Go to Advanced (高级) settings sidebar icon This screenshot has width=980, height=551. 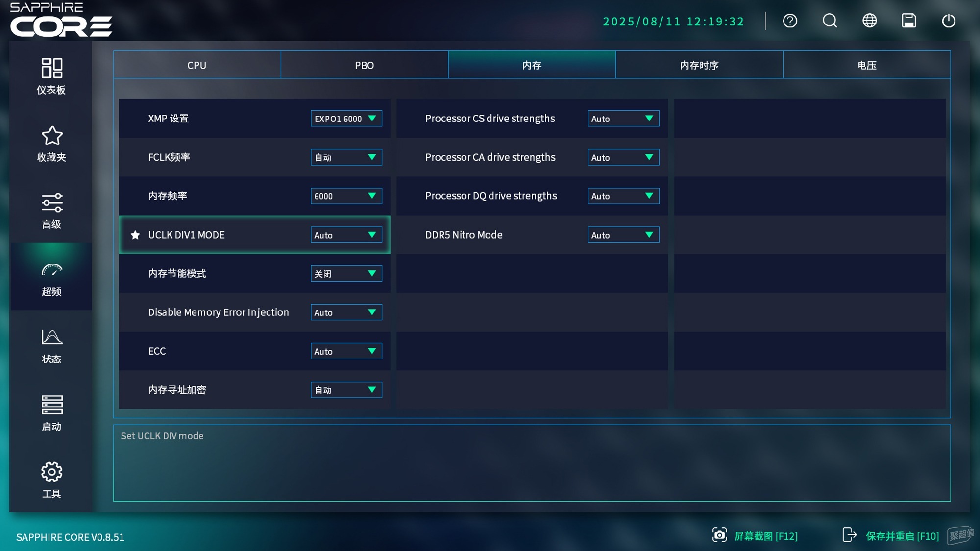click(x=51, y=210)
